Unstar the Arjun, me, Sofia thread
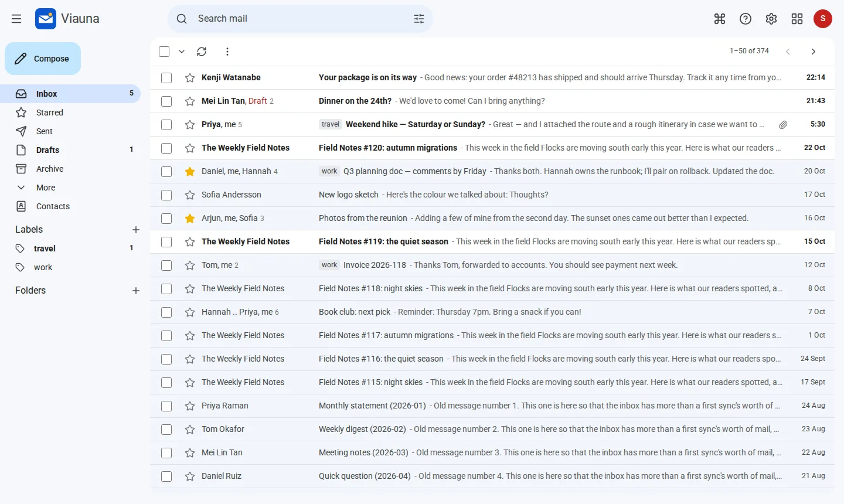 (190, 218)
